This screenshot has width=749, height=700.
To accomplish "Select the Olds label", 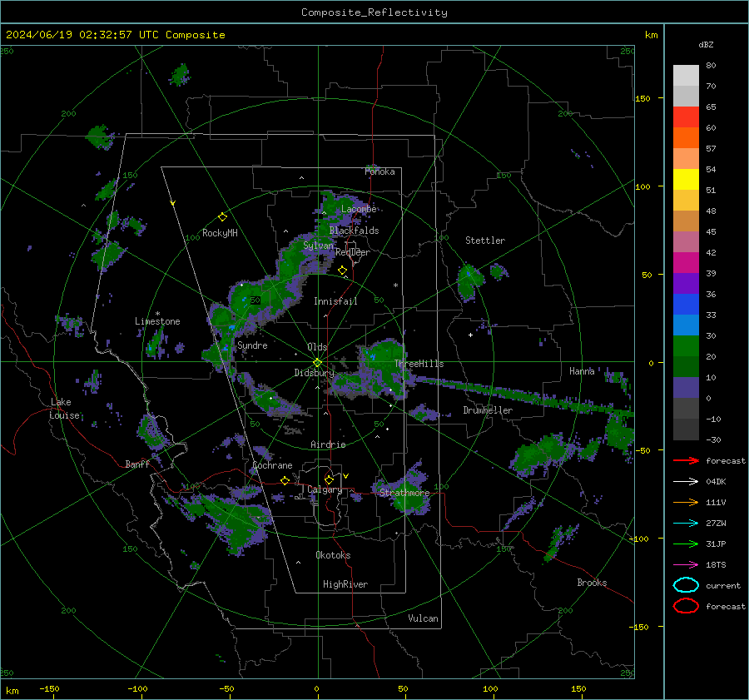I will (x=317, y=347).
